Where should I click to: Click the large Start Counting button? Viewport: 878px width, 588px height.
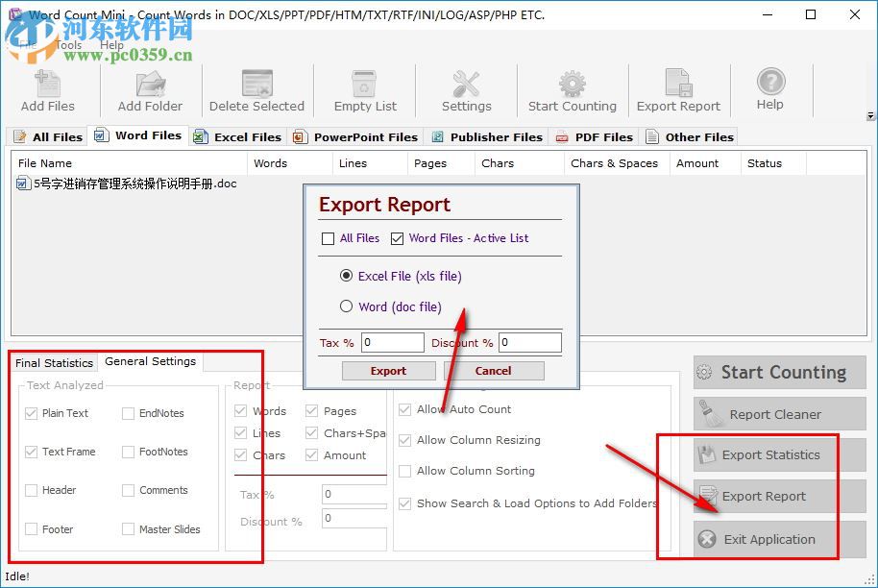tap(779, 372)
